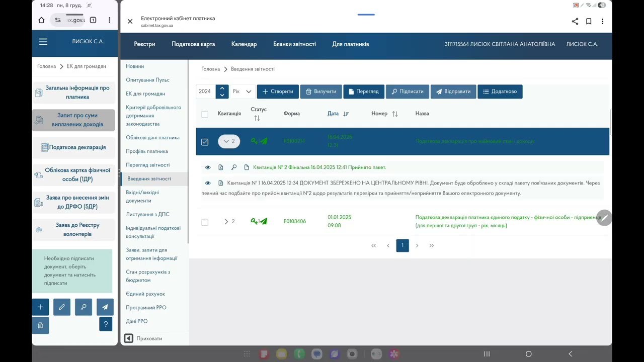View Квитанція № 2 with the eye icon
The width and height of the screenshot is (644, 362).
point(208,167)
